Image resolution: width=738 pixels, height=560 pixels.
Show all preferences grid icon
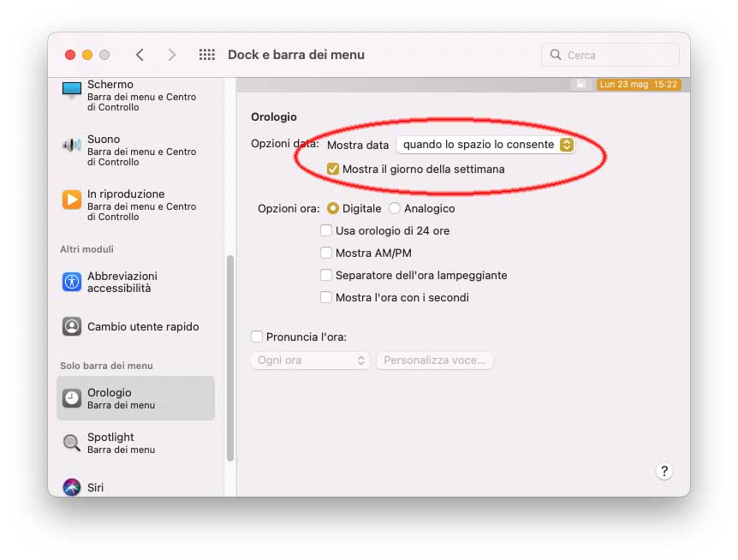pos(206,55)
